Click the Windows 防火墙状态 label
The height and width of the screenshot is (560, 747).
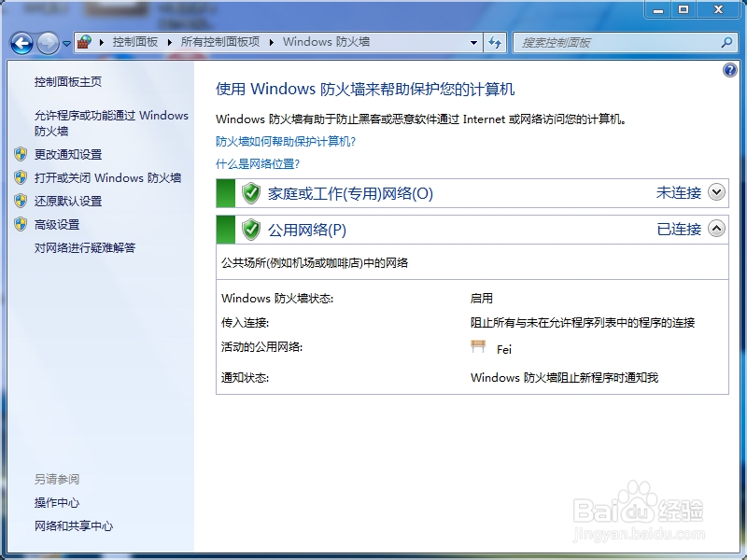[277, 299]
